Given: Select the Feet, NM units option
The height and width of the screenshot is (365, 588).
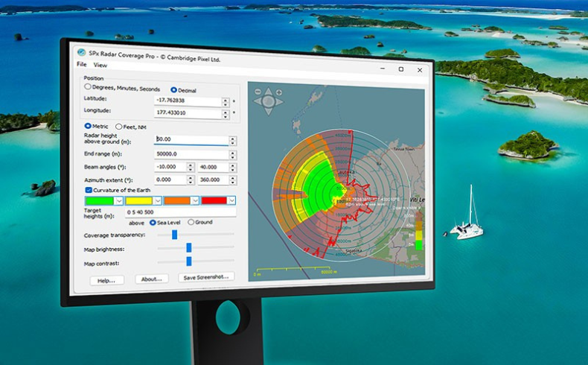Looking at the screenshot, I should click(119, 127).
